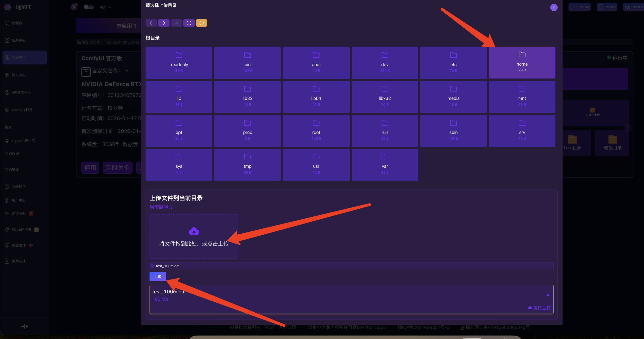Screen dimensions: 644x339
Task: Collapse the sidebar with bottom icon
Action: (x=24, y=326)
